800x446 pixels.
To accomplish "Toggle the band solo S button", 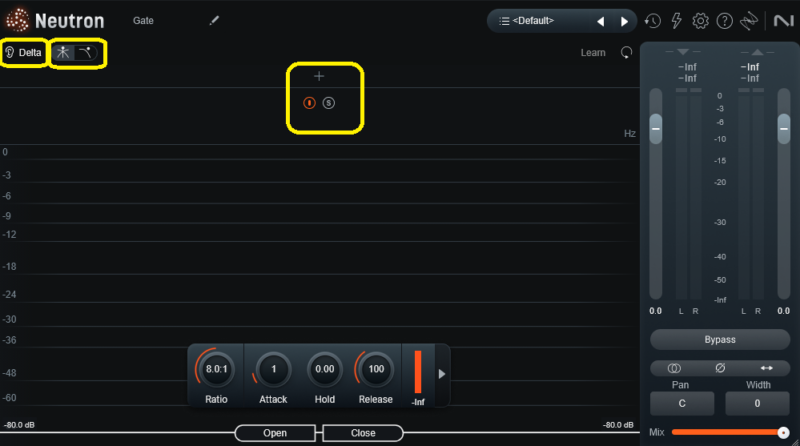I will (329, 102).
